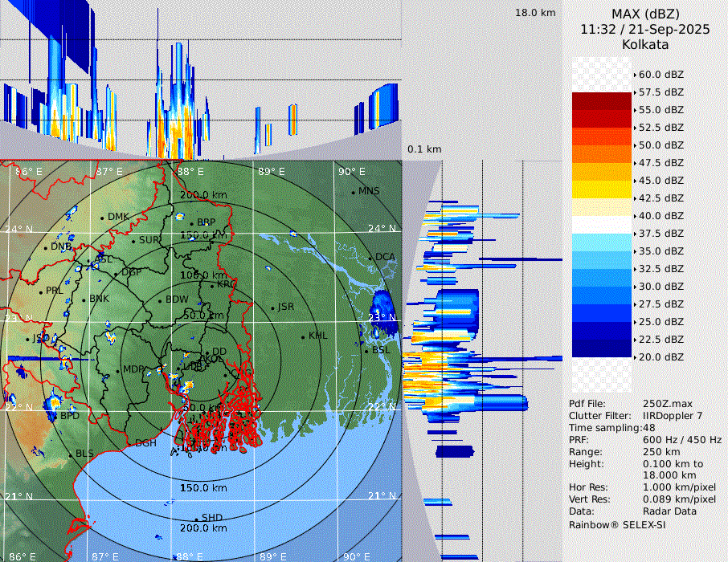This screenshot has width=728, height=562.
Task: Select the Kolkata radar name heading
Action: 644,44
